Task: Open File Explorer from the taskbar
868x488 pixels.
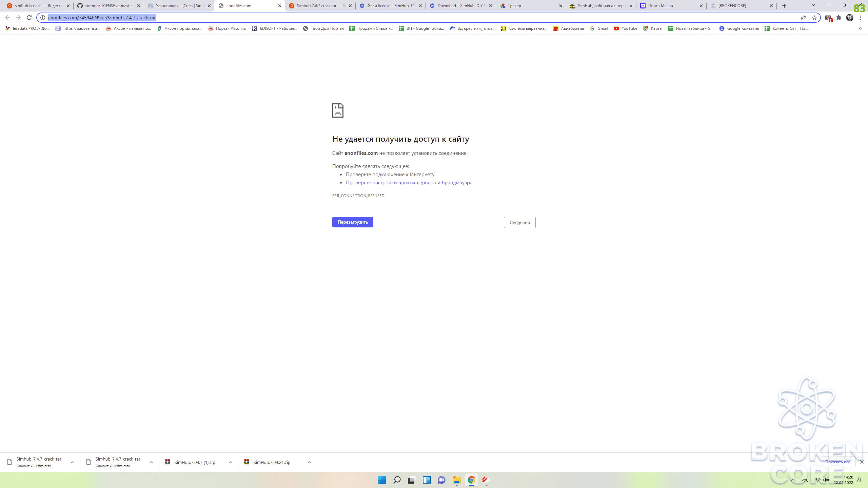Action: [456, 480]
